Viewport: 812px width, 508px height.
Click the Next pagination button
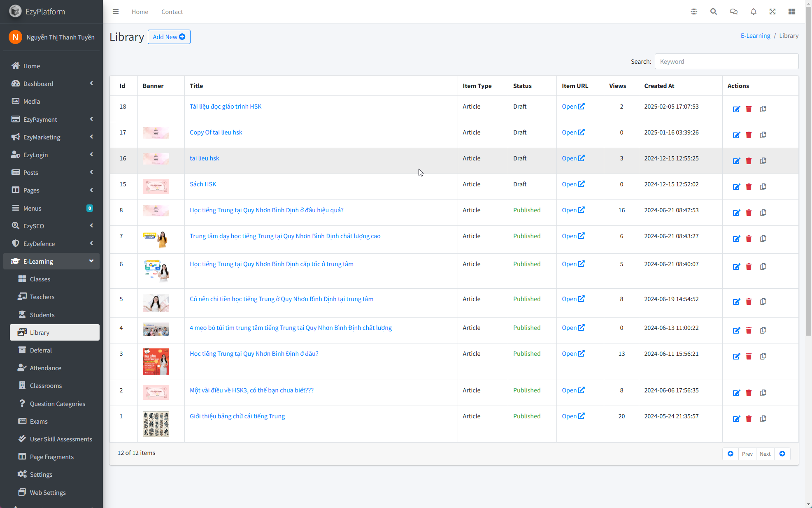point(765,454)
